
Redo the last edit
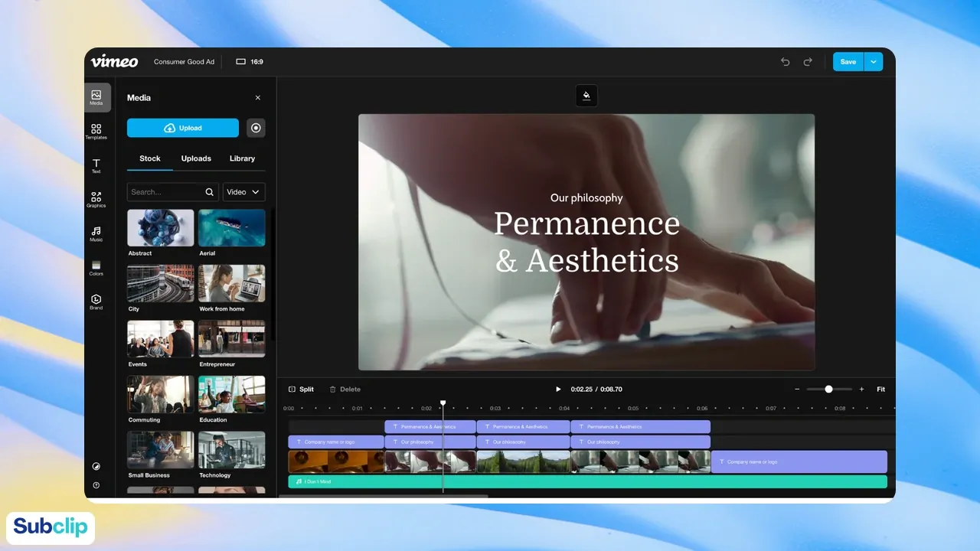coord(807,62)
